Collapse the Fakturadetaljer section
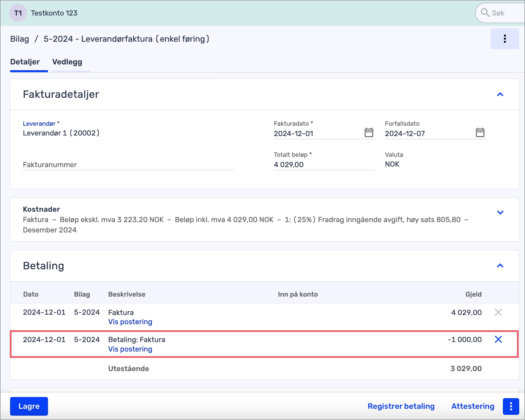Screen dimensions: 525x420 [x=500, y=94]
